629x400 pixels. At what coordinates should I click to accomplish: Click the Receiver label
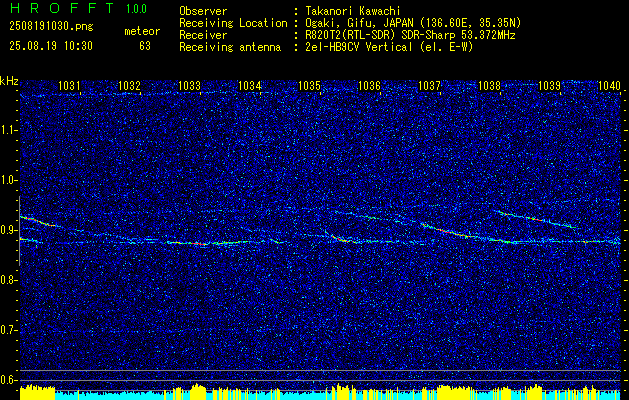point(203,35)
